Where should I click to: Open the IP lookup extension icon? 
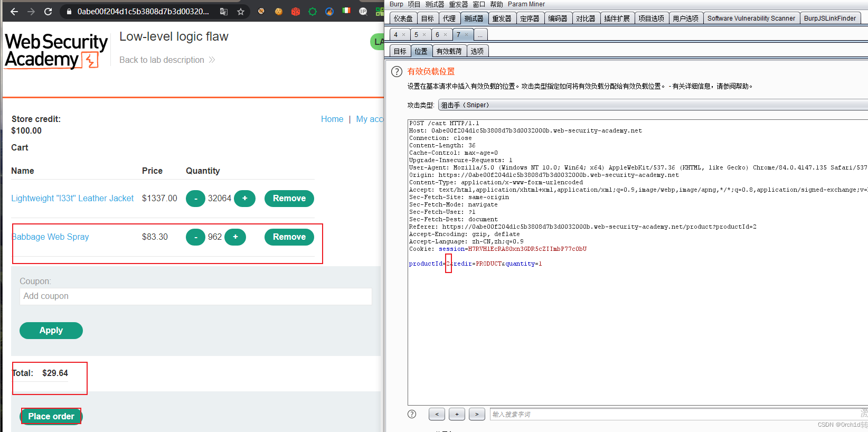363,11
